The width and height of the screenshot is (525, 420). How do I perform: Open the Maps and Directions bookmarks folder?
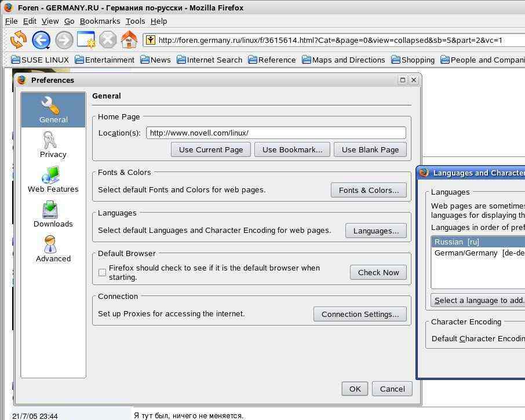[x=343, y=60]
